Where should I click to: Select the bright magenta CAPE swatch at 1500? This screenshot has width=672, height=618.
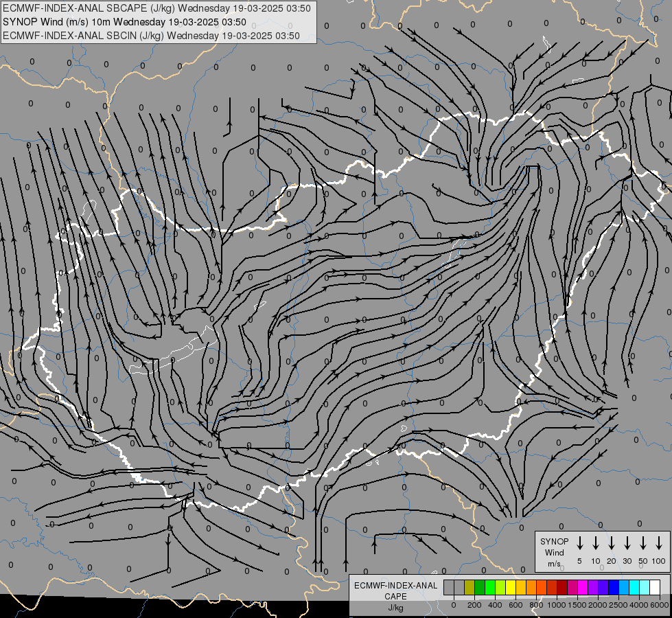point(583,587)
